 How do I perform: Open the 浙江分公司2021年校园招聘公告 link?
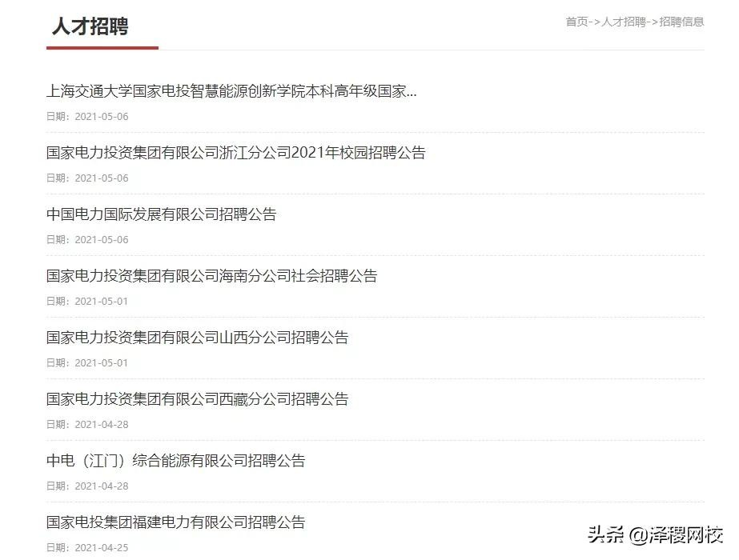235,153
